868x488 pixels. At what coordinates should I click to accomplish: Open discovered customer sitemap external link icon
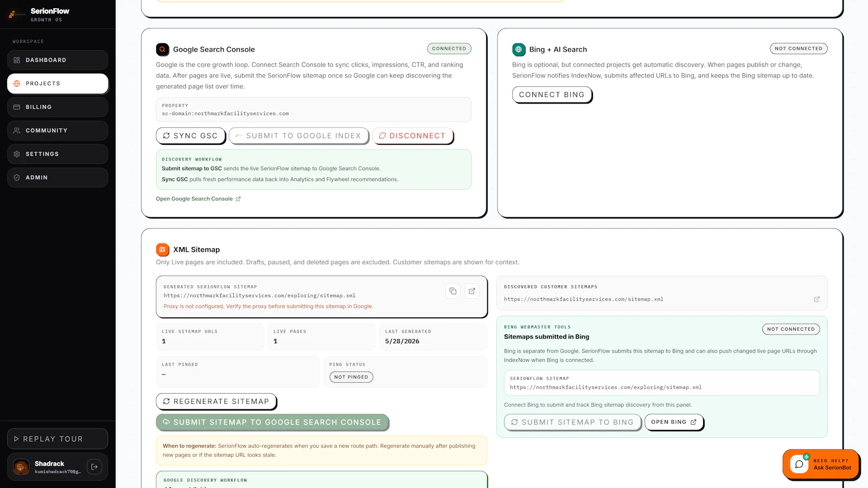tap(816, 299)
